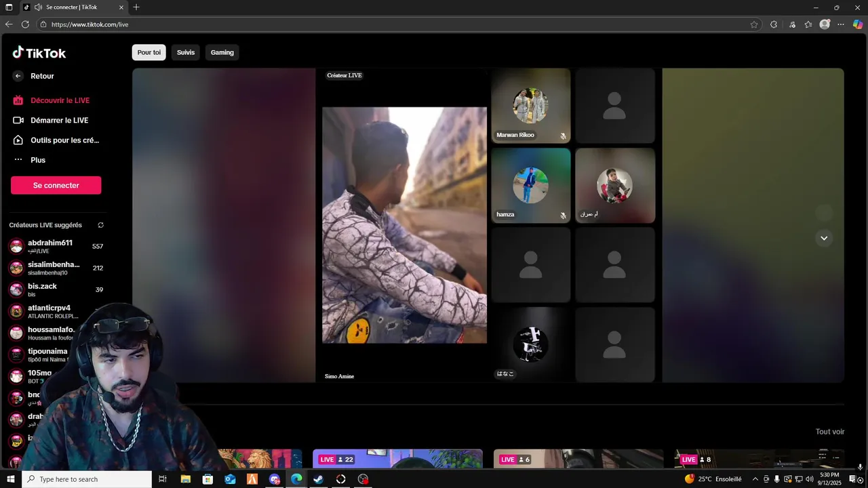Switch to the Gaming tab
Screen dimensions: 868x488
coord(222,52)
